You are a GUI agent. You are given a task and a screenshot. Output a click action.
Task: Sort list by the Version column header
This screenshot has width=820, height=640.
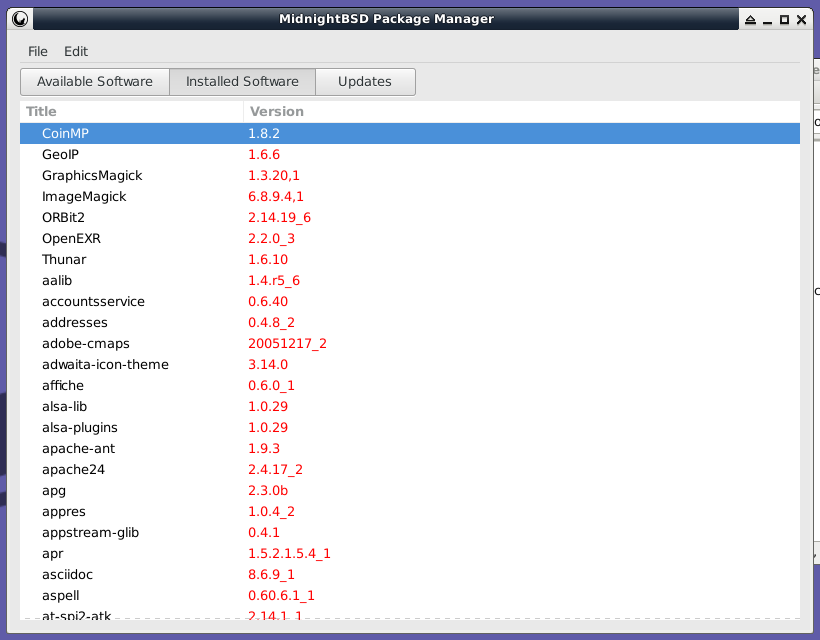point(521,111)
